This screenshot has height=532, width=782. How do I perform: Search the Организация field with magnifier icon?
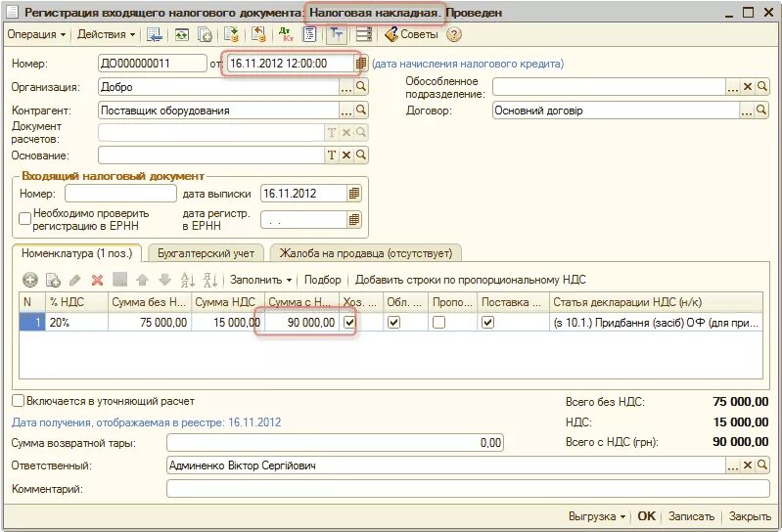point(361,87)
